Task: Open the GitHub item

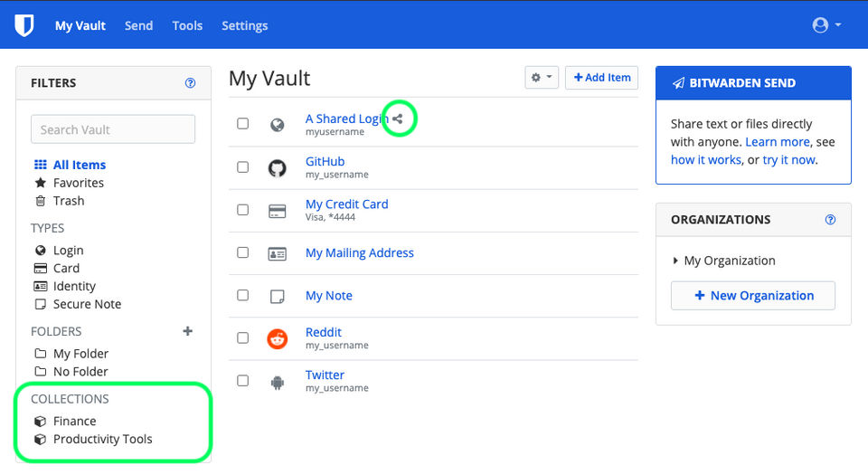Action: (x=325, y=161)
